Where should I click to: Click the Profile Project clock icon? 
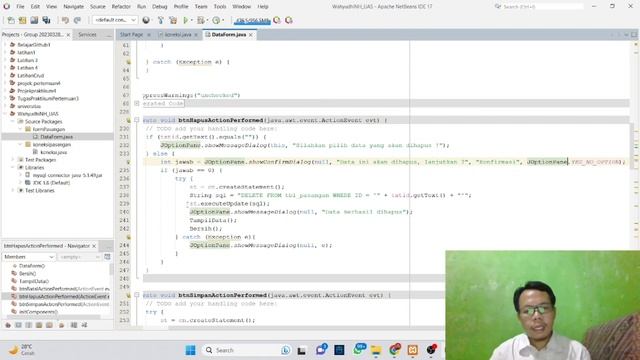[x=216, y=20]
